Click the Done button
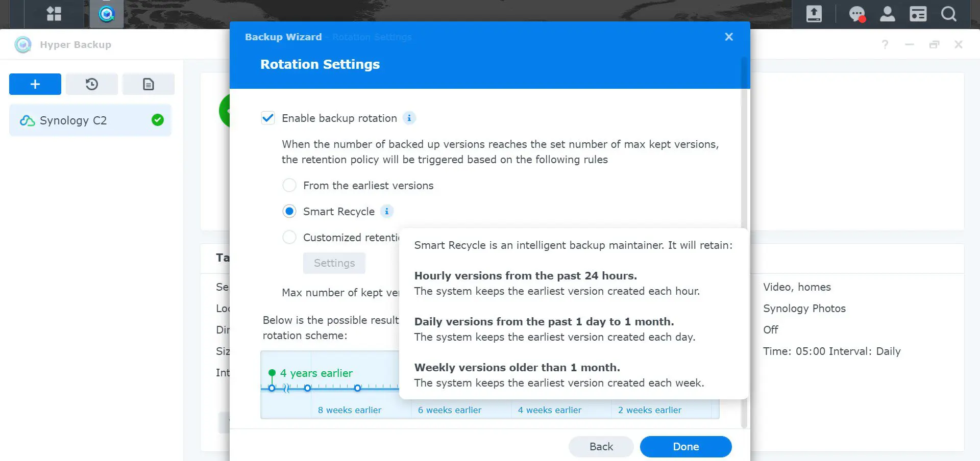 coord(685,447)
